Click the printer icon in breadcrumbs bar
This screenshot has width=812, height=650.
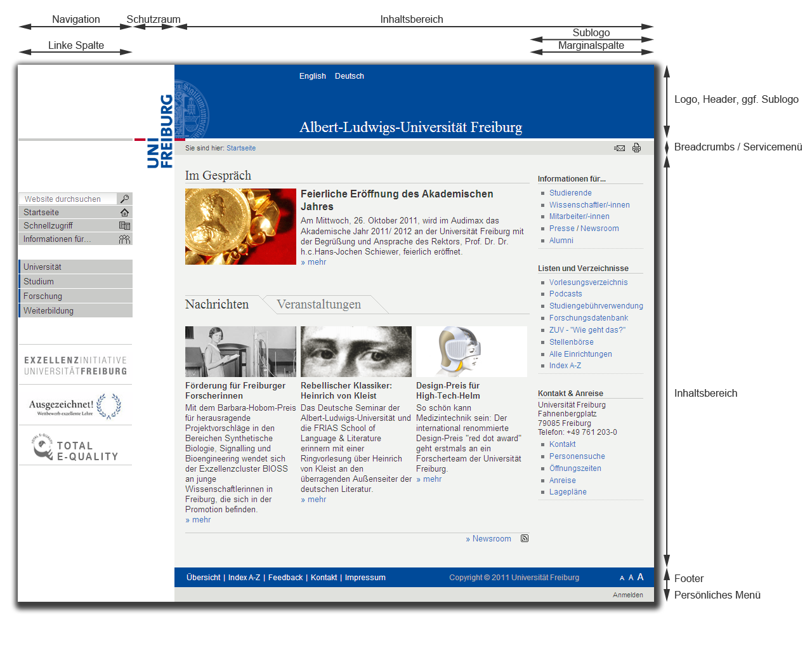tap(636, 148)
